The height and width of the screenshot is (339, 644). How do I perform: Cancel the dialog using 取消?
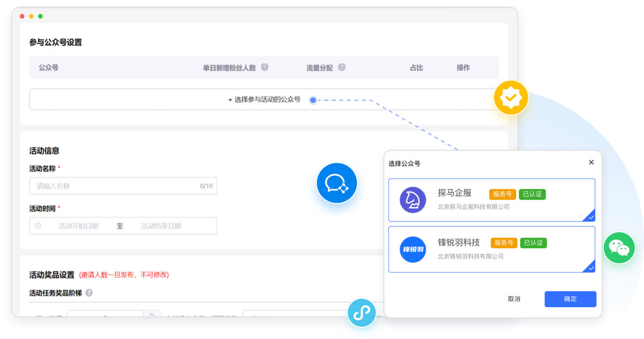coord(515,299)
